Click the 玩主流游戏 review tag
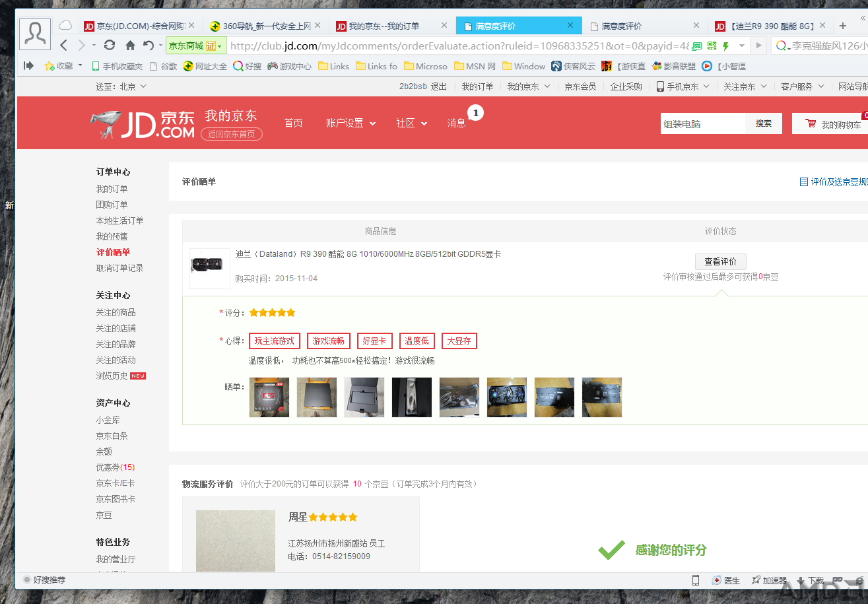 [275, 341]
